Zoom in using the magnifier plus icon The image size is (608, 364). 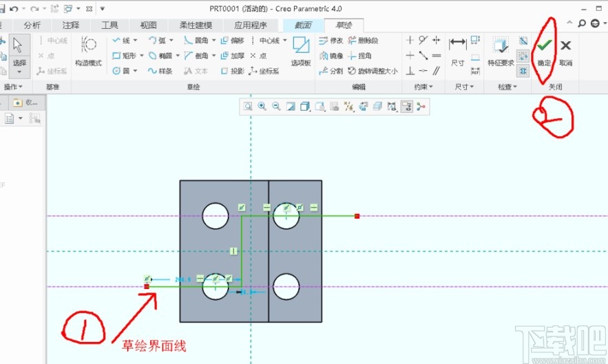tap(262, 106)
